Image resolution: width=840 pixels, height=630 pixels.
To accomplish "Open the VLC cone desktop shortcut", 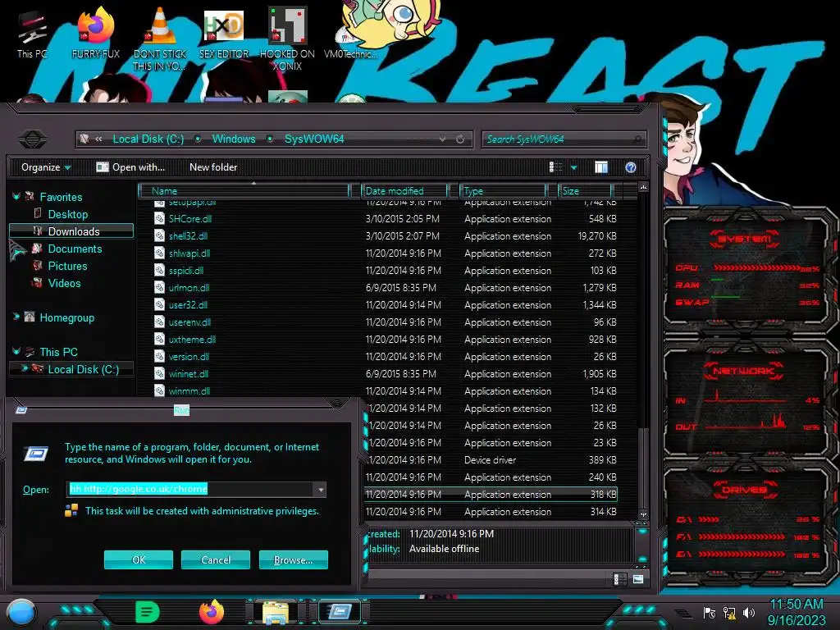I will click(x=159, y=38).
